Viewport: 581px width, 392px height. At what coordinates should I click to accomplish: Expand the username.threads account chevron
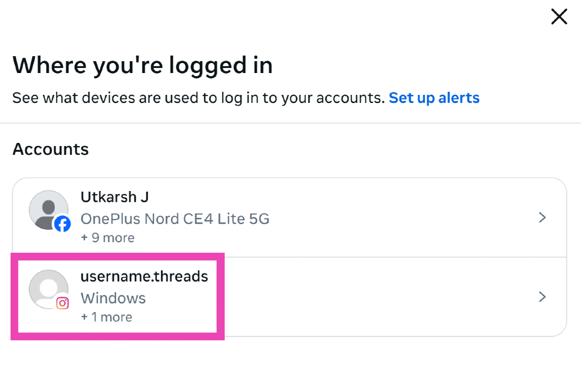542,297
